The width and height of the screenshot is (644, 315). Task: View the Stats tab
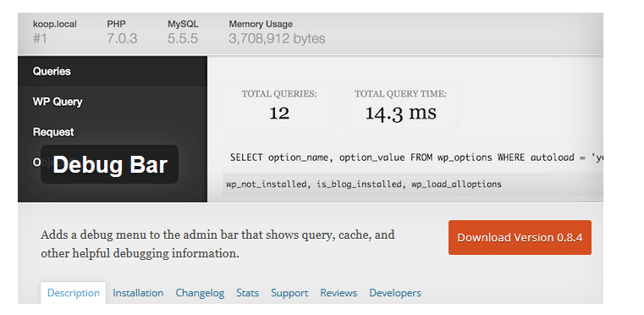tap(247, 293)
